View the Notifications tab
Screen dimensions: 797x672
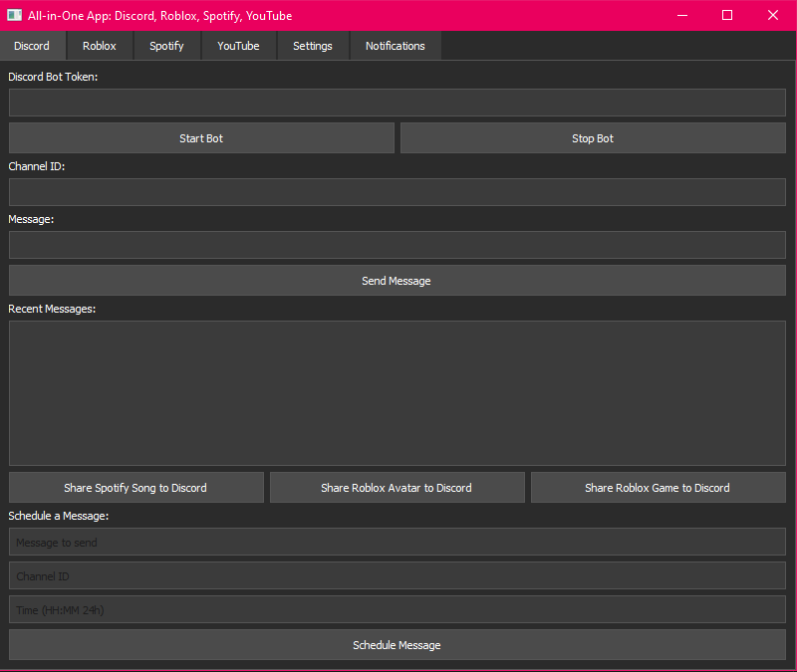(x=395, y=46)
